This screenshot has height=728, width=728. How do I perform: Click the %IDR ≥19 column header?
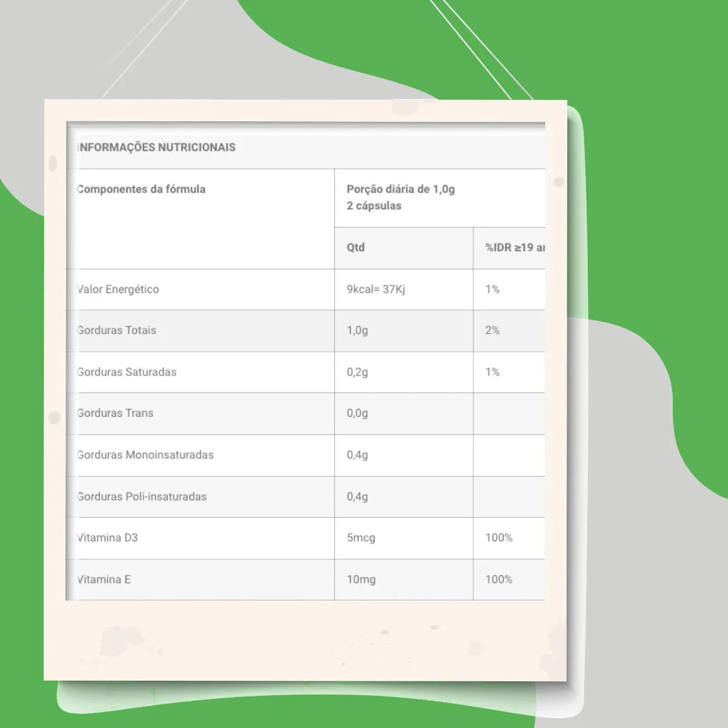click(x=514, y=248)
